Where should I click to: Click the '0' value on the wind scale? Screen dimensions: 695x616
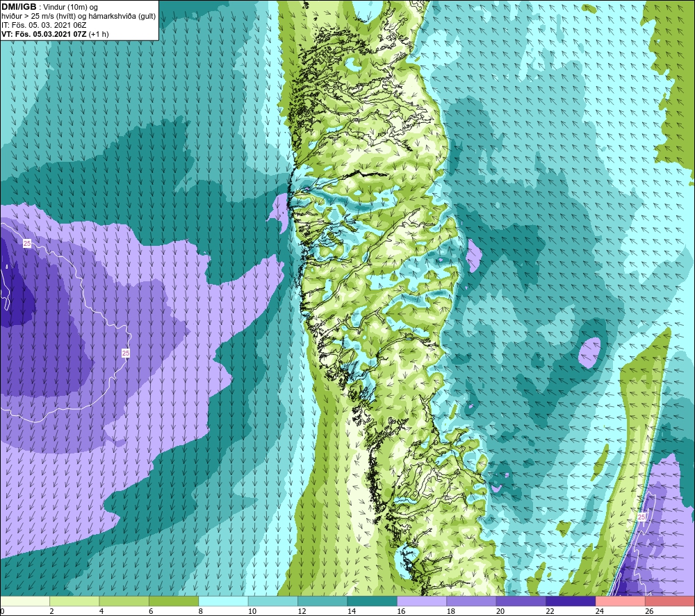pyautogui.click(x=2, y=611)
